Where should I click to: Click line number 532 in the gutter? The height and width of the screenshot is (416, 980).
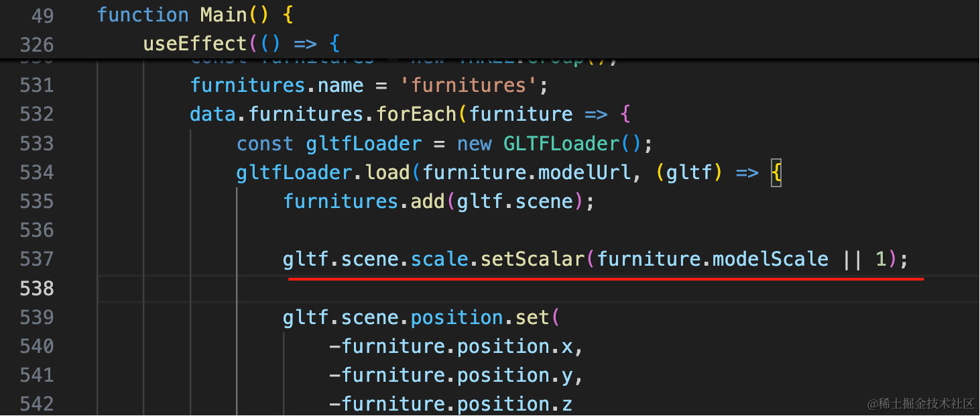(x=36, y=115)
